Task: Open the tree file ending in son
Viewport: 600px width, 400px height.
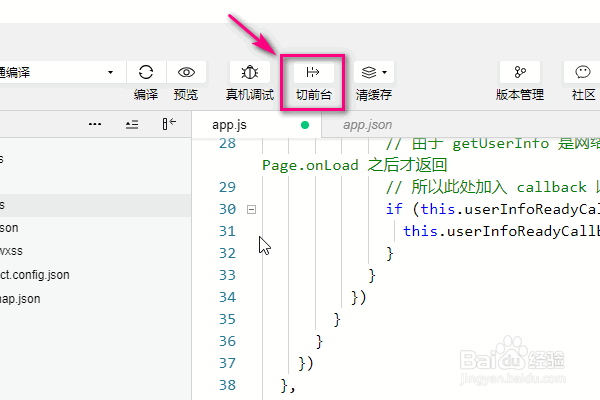Action: (x=9, y=228)
